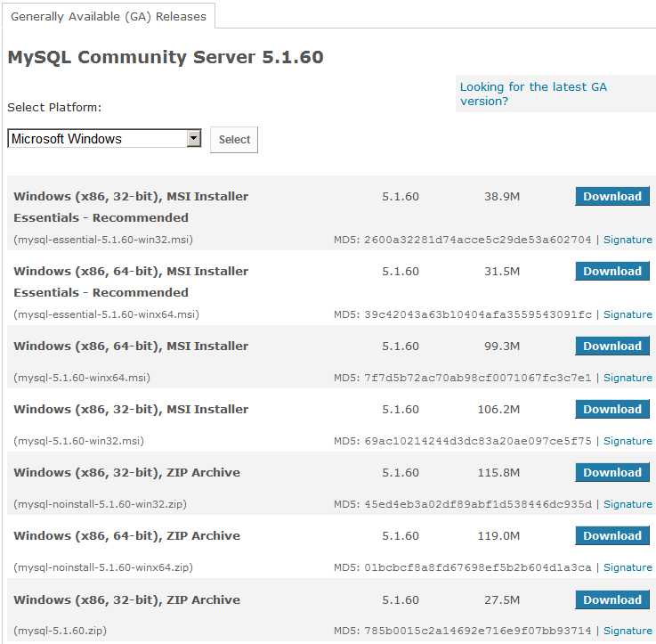This screenshot has height=644, width=656.
Task: Download mysql-essential-5.1.60-win32.msi (38.9M)
Action: [x=612, y=196]
